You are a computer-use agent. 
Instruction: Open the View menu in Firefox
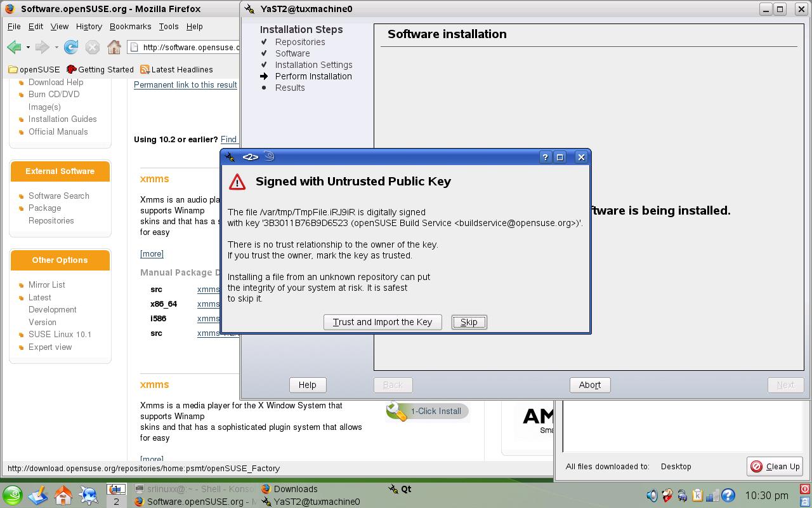tap(60, 27)
